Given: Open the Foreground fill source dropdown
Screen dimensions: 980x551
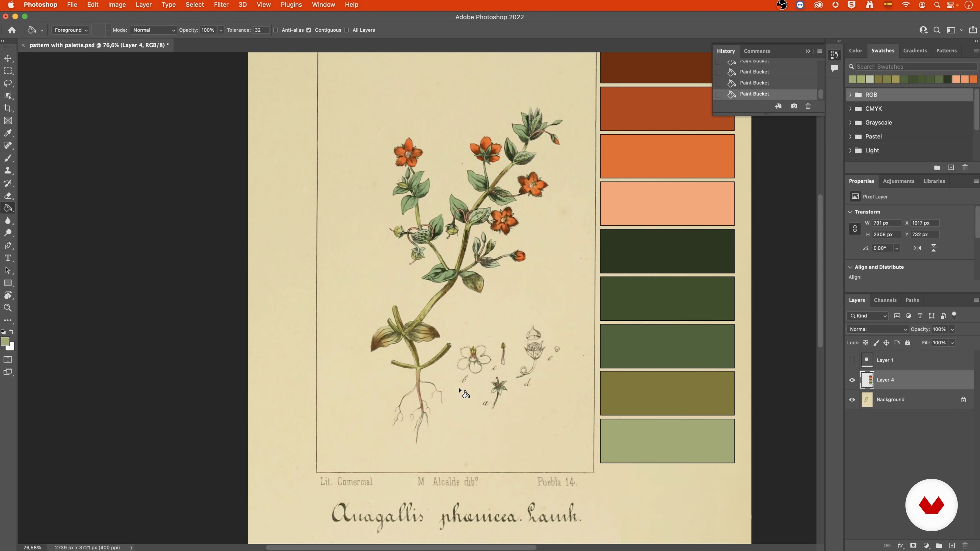Looking at the screenshot, I should click(71, 30).
